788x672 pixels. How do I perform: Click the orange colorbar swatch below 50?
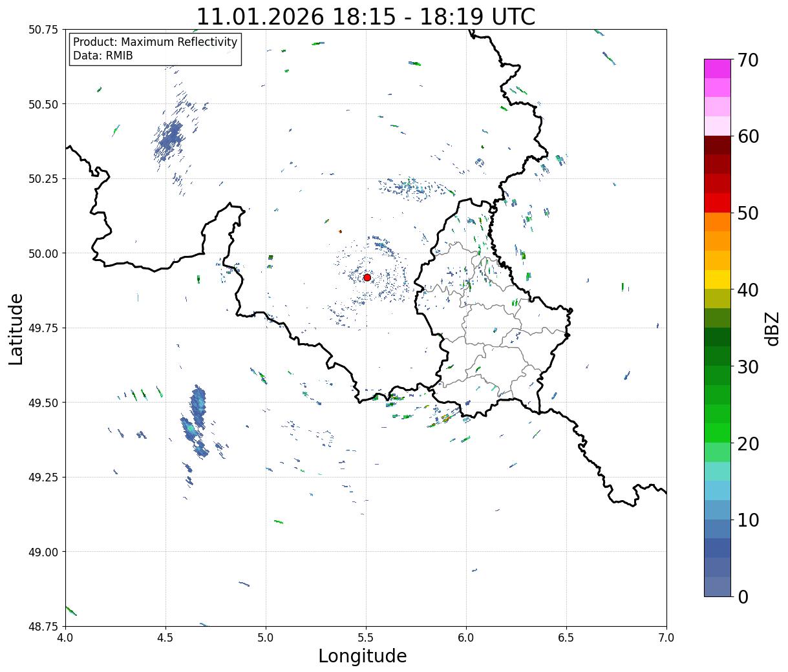[x=718, y=222]
